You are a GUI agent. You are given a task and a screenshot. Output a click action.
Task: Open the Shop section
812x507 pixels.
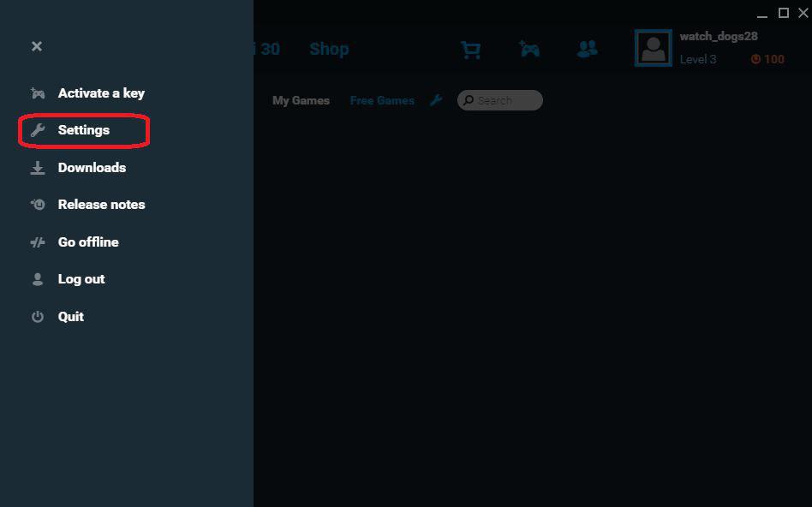click(329, 49)
